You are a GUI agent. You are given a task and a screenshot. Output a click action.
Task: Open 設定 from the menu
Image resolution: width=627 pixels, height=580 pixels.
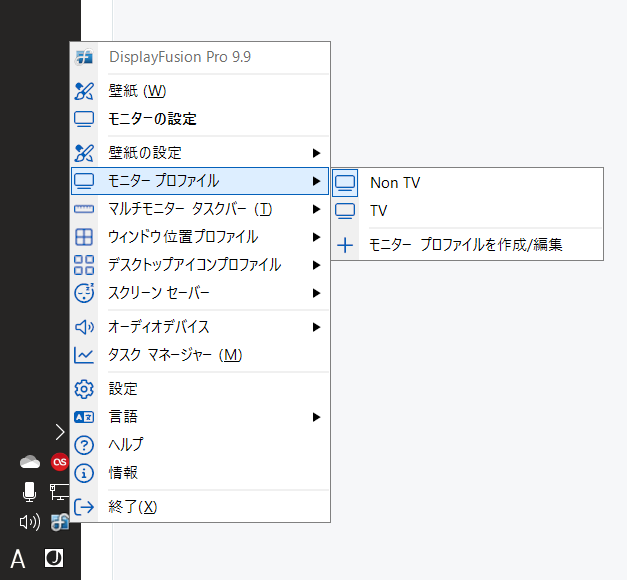[x=200, y=389]
